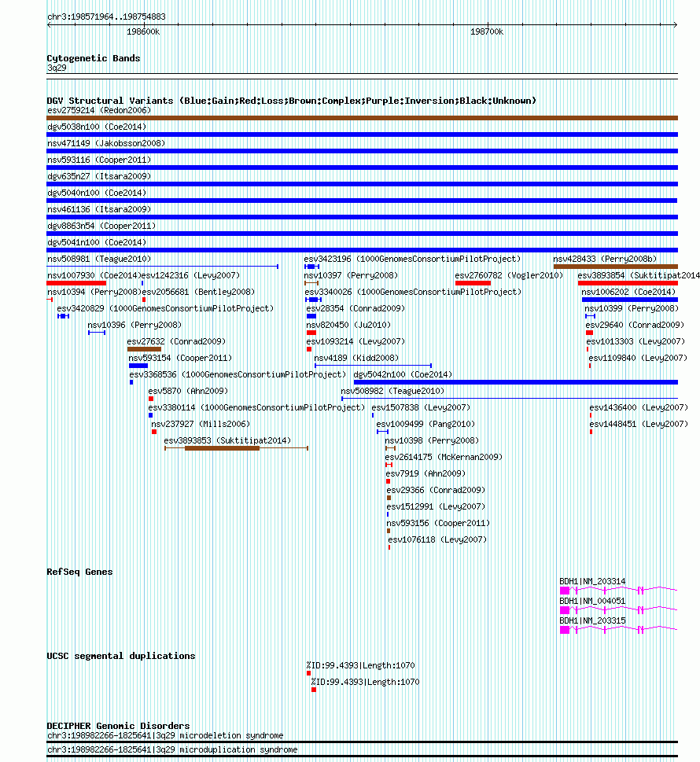The image size is (700, 762).
Task: Click esv1507838 (Levy2007) label
Action: click(x=421, y=407)
